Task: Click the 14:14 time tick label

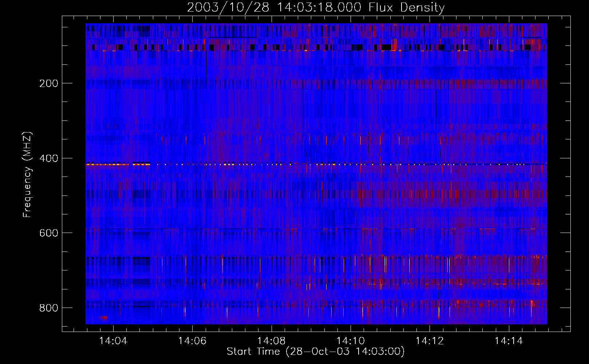Action: 509,341
